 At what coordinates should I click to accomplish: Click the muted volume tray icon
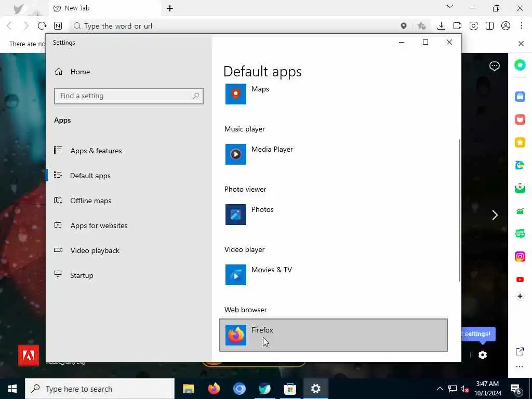465,389
